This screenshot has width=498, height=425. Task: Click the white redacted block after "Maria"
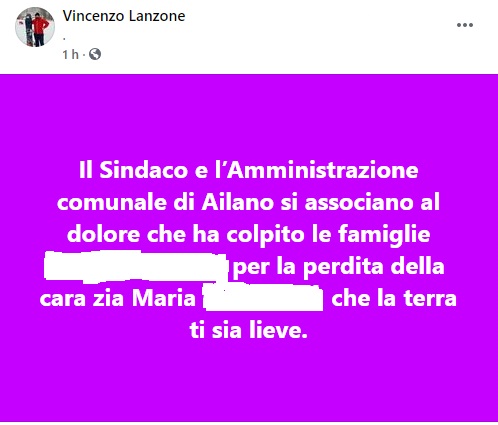click(263, 297)
